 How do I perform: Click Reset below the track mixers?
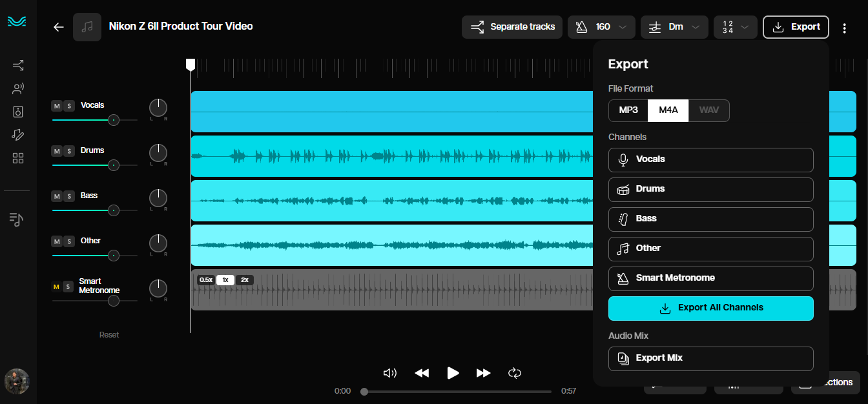click(x=108, y=334)
